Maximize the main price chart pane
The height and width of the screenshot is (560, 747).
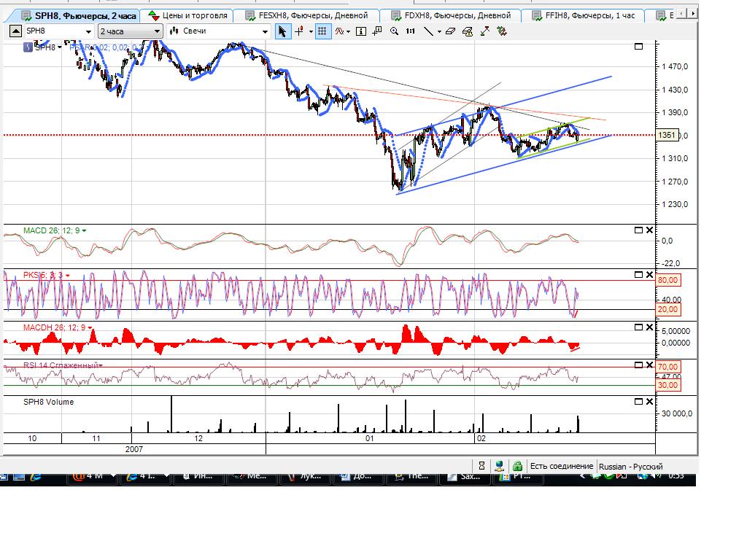(639, 47)
